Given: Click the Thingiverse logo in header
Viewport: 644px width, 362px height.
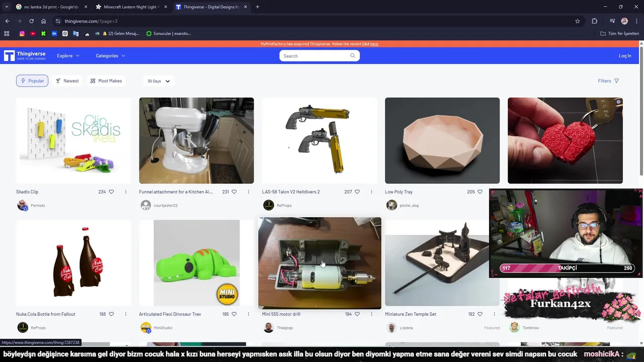Looking at the screenshot, I should pyautogui.click(x=25, y=56).
